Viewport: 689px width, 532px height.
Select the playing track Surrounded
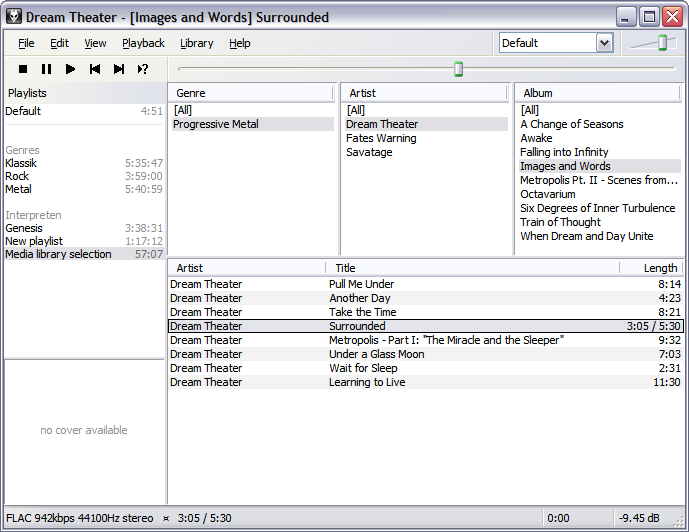(x=425, y=326)
